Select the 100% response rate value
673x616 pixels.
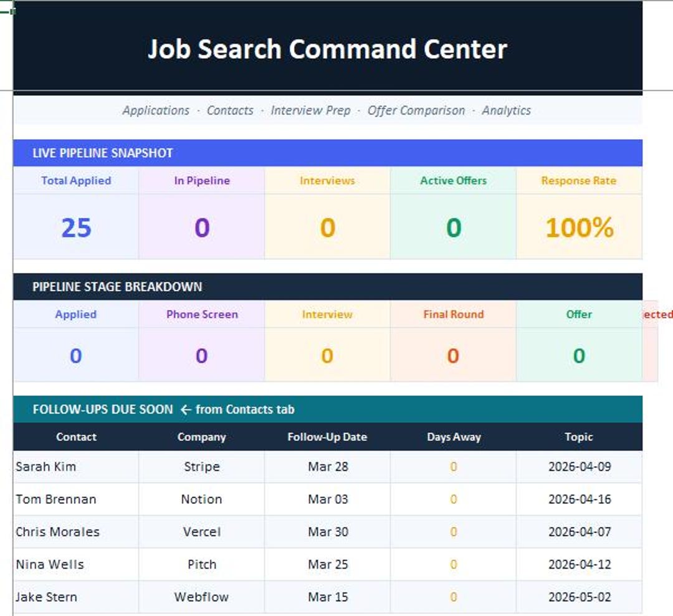click(x=579, y=227)
